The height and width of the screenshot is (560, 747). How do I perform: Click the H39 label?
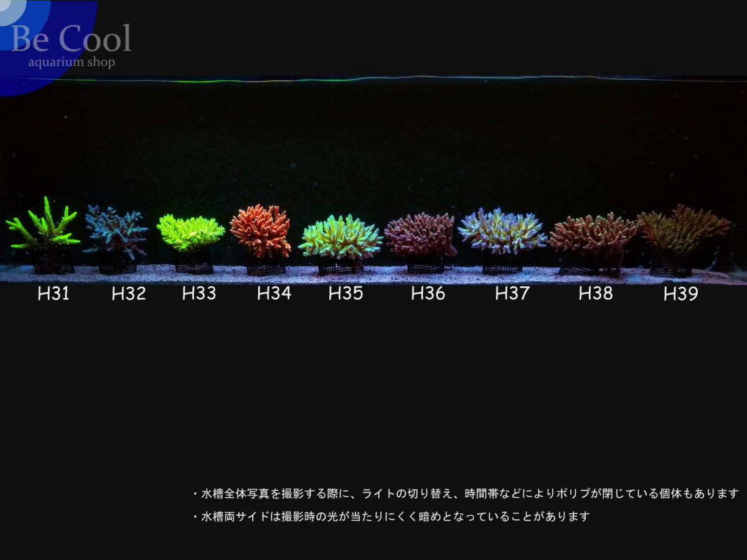(x=680, y=294)
